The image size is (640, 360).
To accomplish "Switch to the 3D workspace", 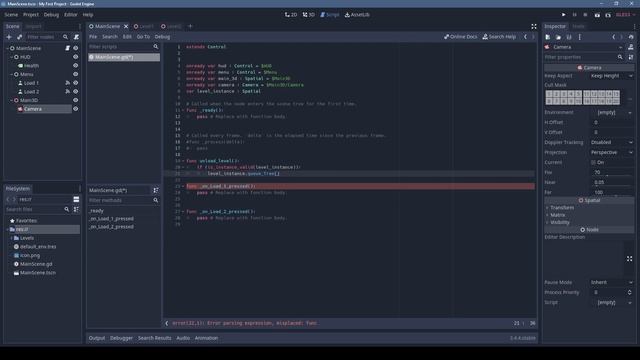I will tap(309, 15).
